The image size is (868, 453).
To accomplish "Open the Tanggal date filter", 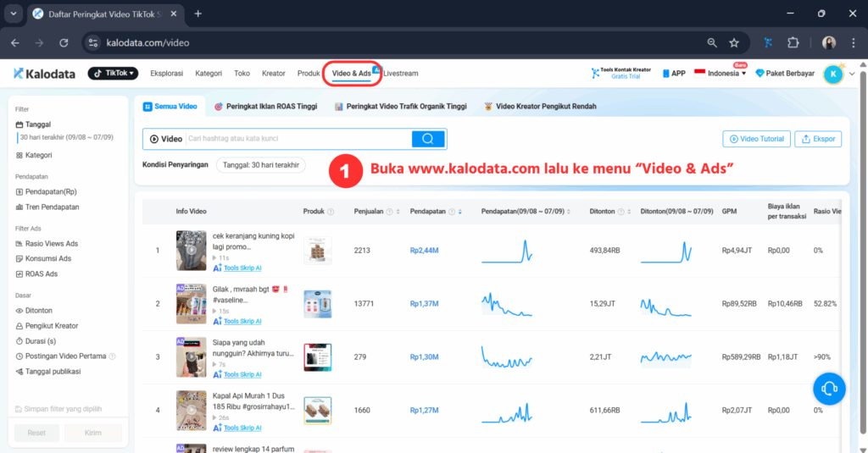I will [33, 124].
